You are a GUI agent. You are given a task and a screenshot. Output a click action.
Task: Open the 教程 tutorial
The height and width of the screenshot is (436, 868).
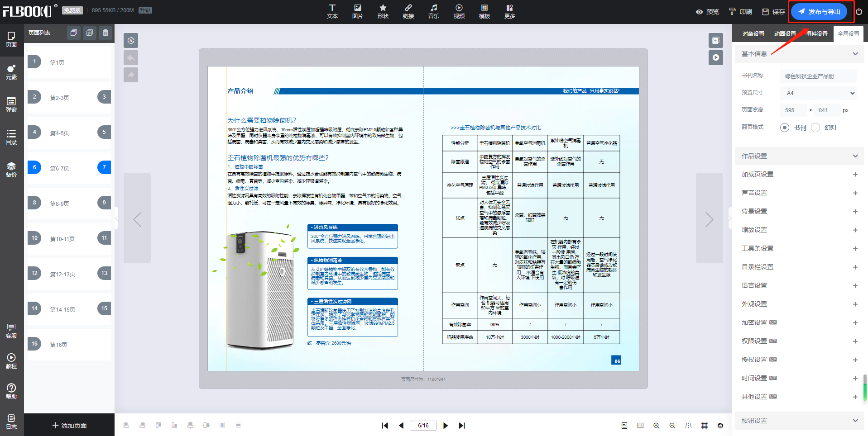(11, 361)
